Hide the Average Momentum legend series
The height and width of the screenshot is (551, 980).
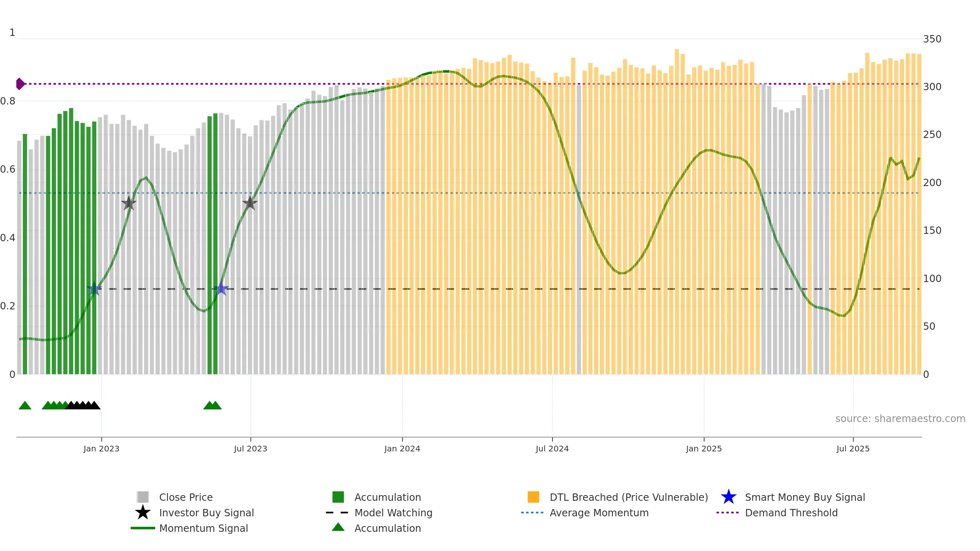[599, 513]
